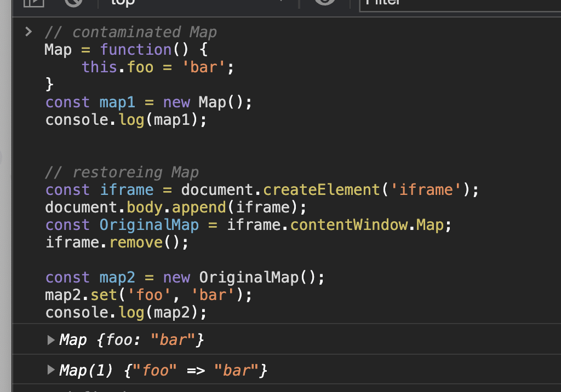The image size is (561, 392).
Task: Create live expression with the eye icon
Action: coord(324,2)
